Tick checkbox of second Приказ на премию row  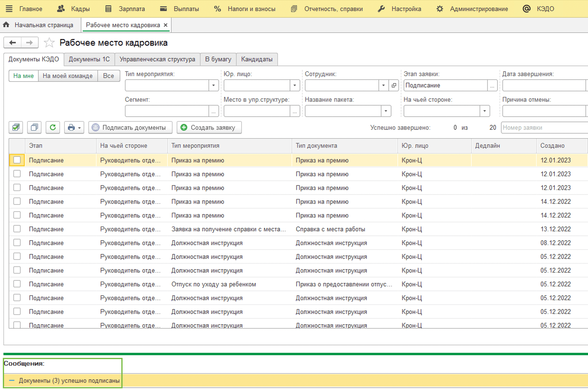click(x=17, y=174)
